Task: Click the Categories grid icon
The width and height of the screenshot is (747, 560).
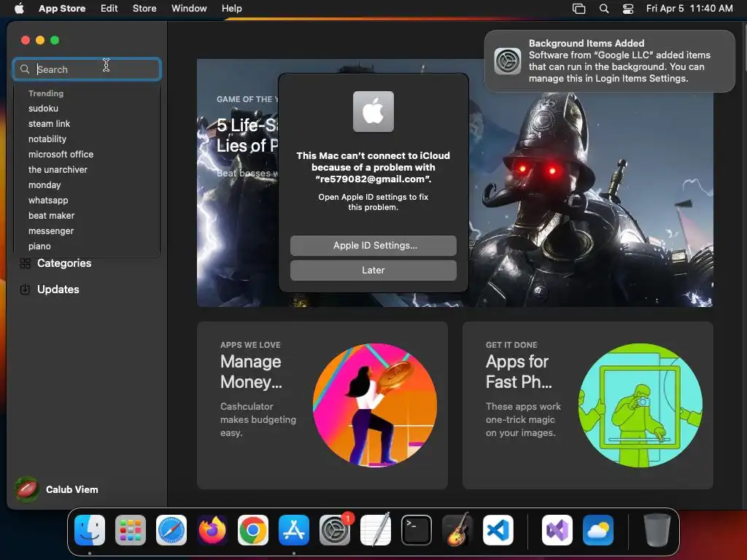Action: pyautogui.click(x=26, y=262)
